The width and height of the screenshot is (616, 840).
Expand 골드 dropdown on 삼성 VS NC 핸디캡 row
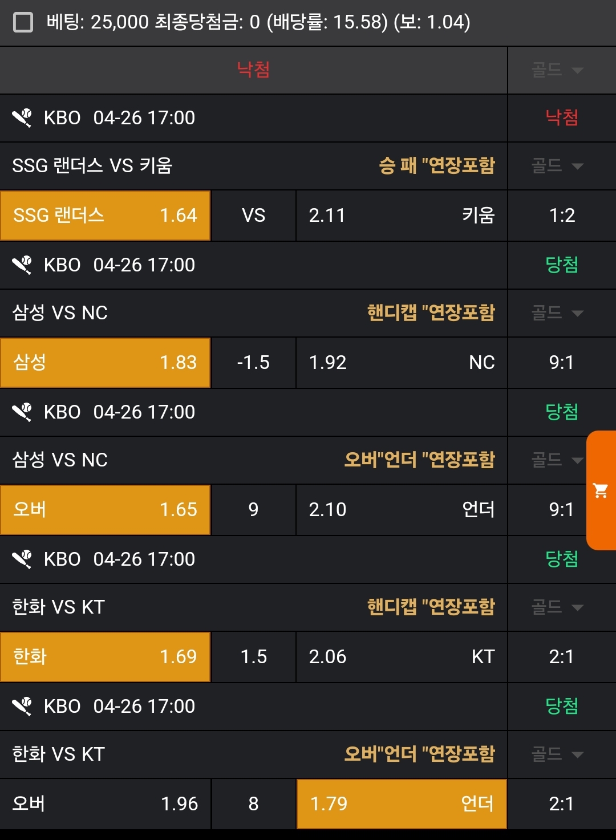tap(557, 313)
